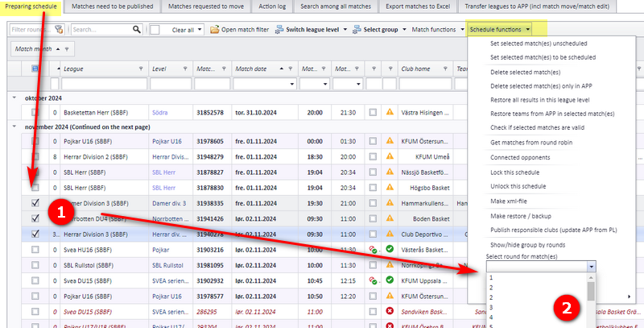The height and width of the screenshot is (328, 644).
Task: Switch to Matches requested to move tab
Action: (206, 6)
